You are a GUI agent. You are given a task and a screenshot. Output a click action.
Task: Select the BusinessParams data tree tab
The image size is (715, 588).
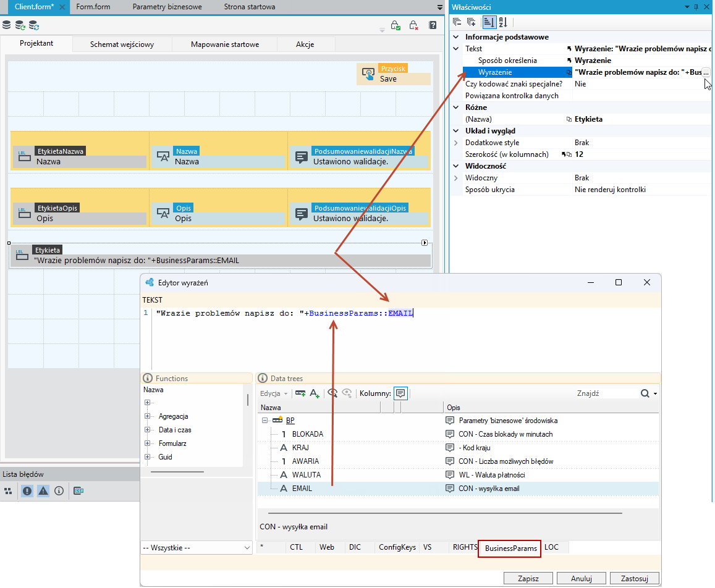(x=510, y=548)
